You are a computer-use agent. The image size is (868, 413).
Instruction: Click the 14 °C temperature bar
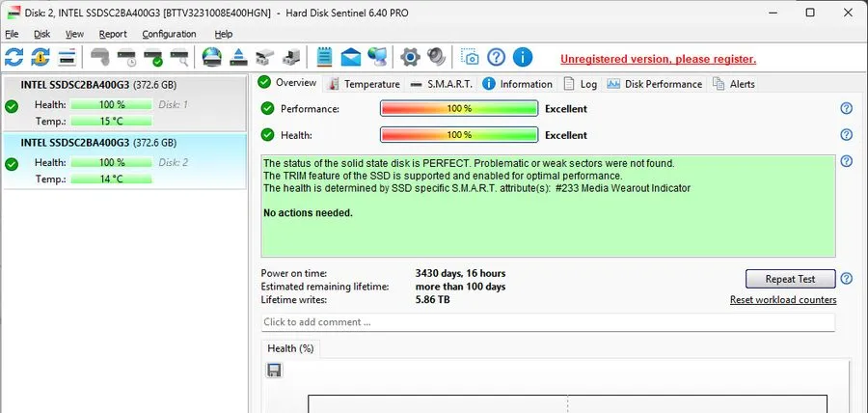(111, 179)
